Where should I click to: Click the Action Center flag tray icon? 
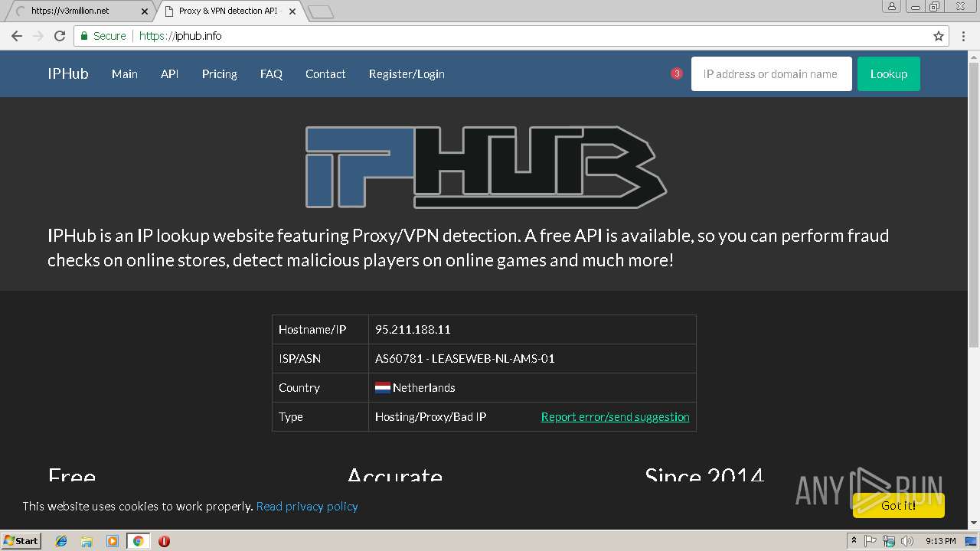pos(871,541)
